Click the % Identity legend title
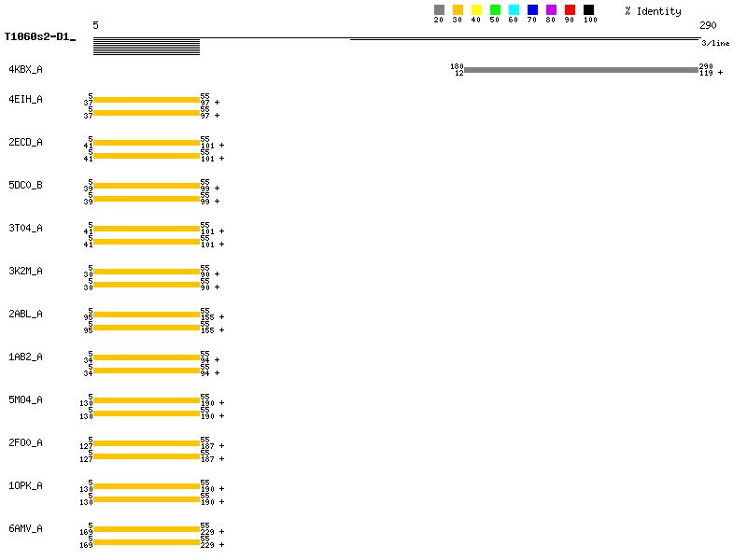 pyautogui.click(x=653, y=11)
